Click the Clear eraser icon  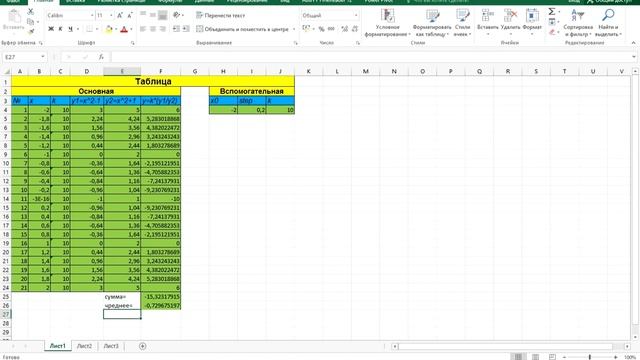point(551,32)
